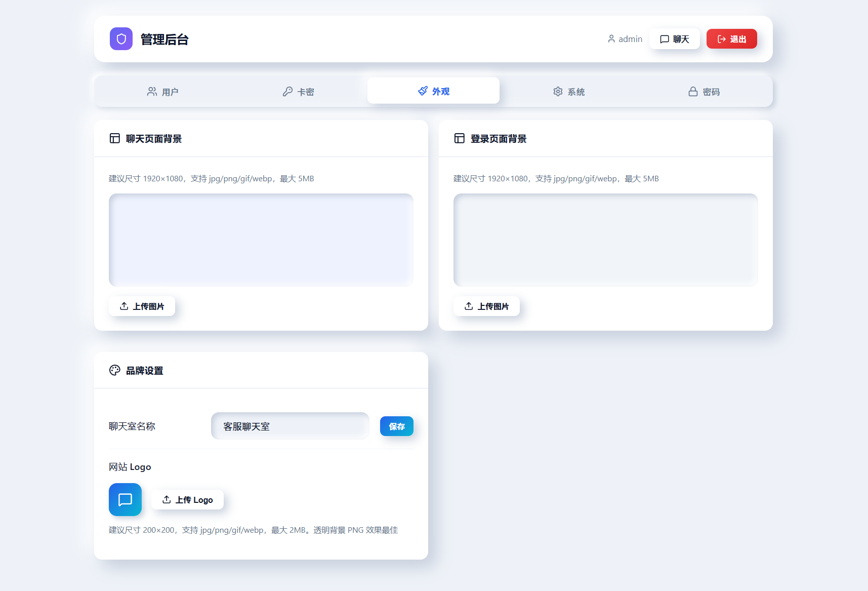Click the 200×200 logo size hint text
The height and width of the screenshot is (591, 868).
point(254,530)
